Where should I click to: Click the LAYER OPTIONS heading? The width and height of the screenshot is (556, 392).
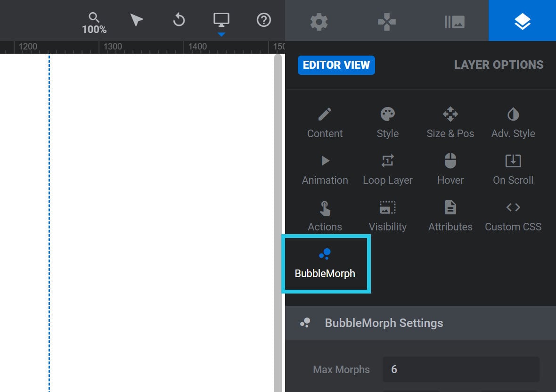tap(499, 65)
